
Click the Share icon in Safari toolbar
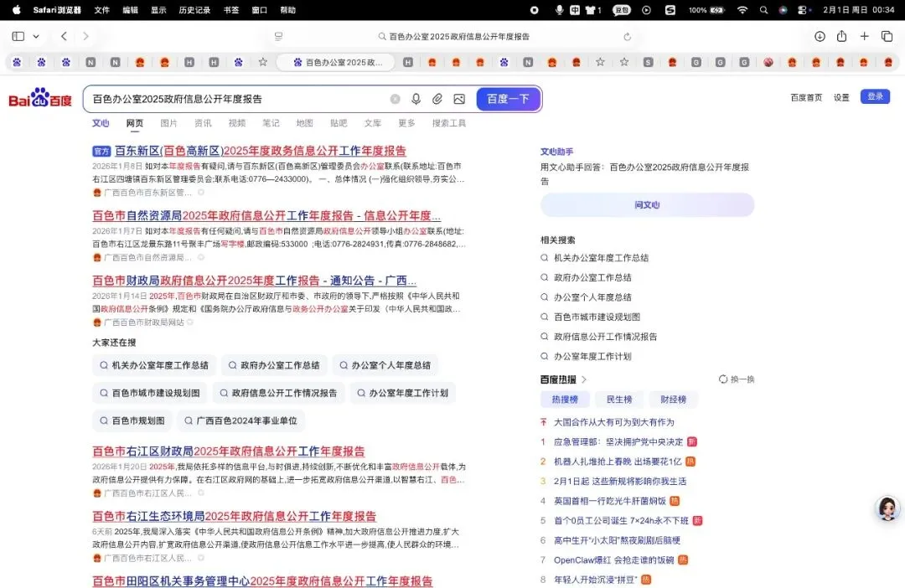(x=841, y=36)
